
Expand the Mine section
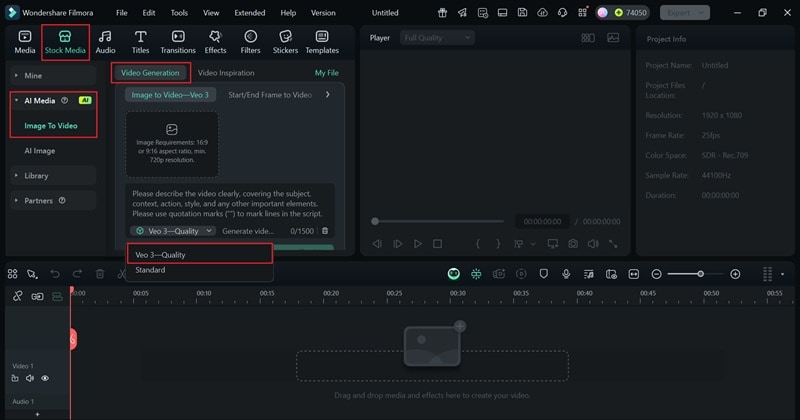point(53,76)
